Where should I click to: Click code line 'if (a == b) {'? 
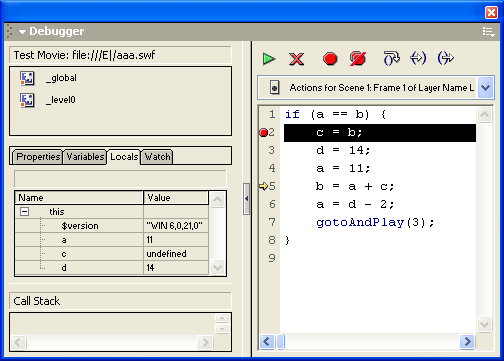click(x=335, y=115)
